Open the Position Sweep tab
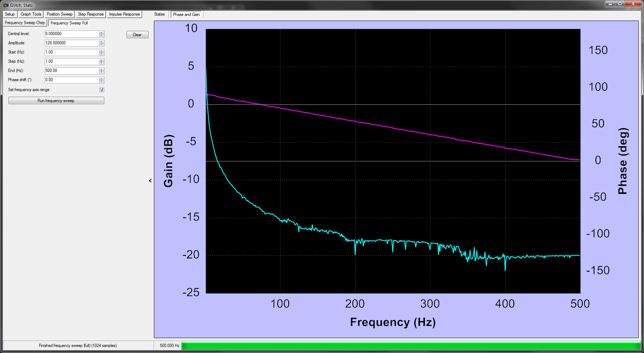The image size is (644, 353). tap(60, 14)
